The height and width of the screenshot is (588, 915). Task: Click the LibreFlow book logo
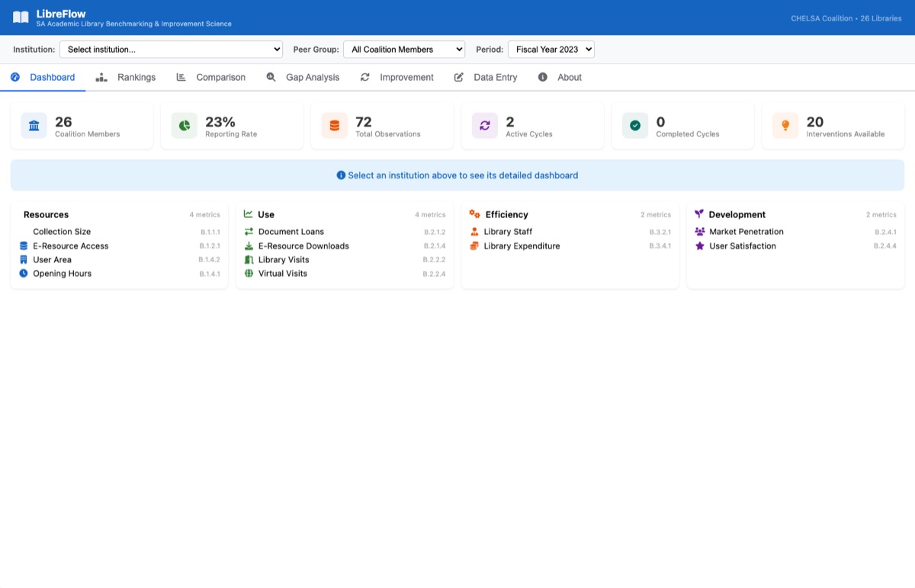20,17
